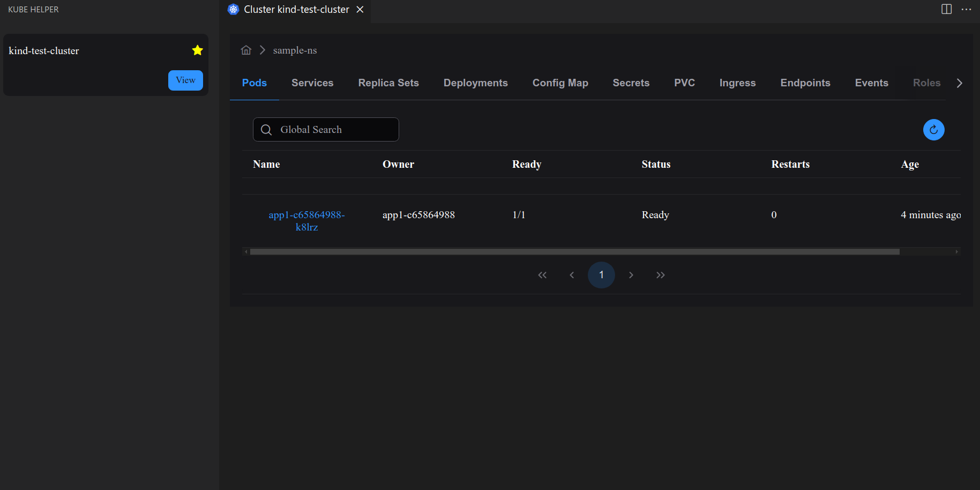Sort by Owner column header
This screenshot has width=980, height=490.
(x=398, y=165)
